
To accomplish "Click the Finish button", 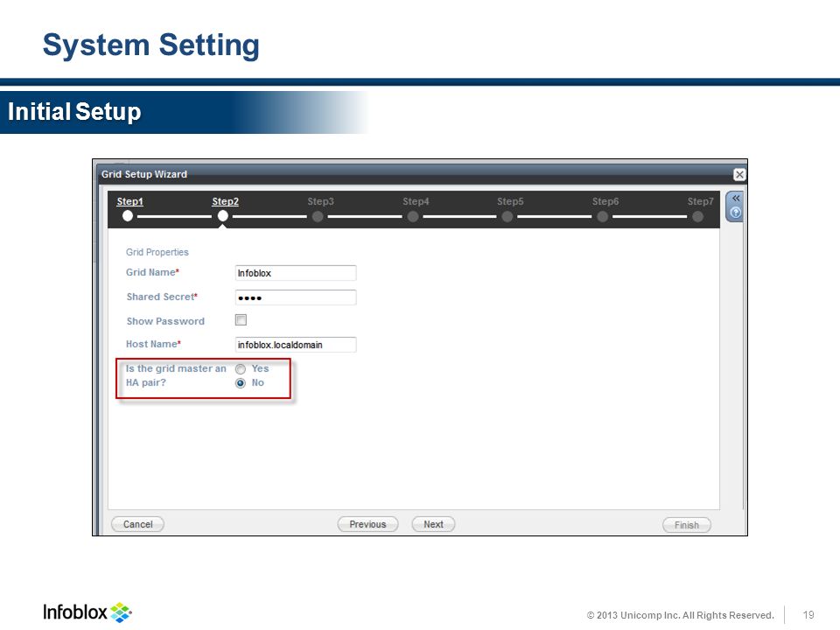I will (687, 525).
